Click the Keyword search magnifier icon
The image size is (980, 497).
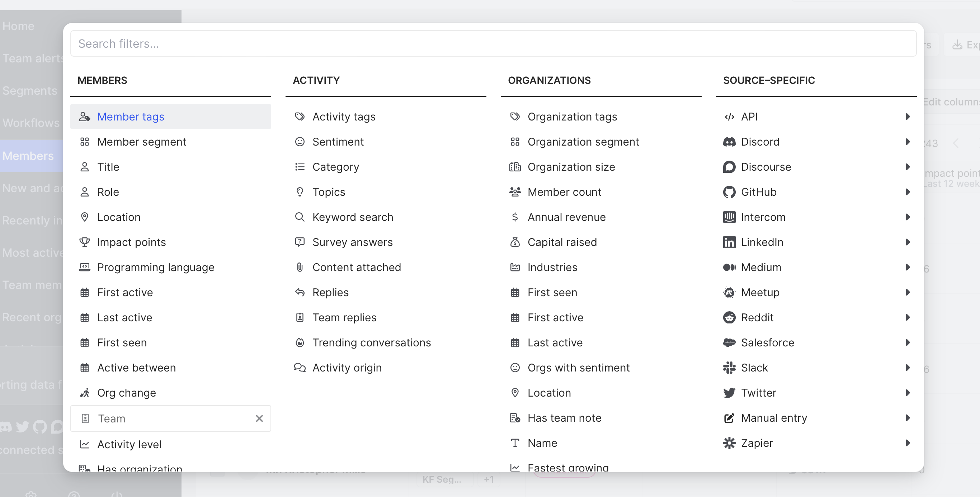point(300,217)
